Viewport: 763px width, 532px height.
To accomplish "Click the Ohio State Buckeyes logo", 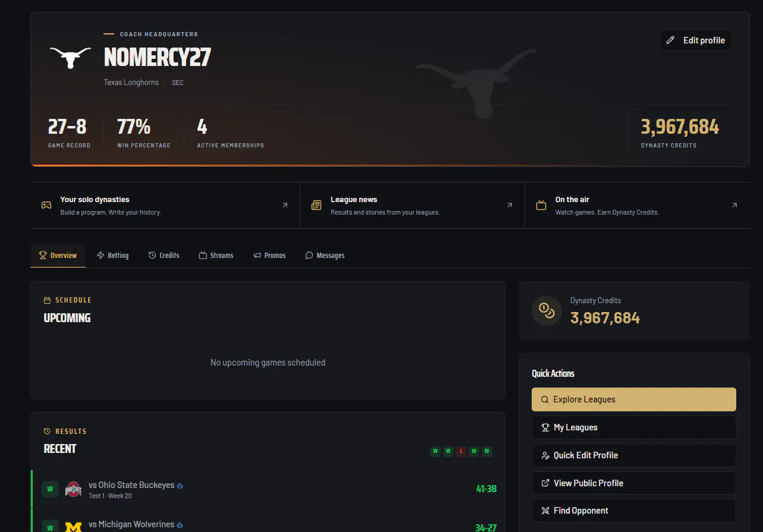I will point(73,489).
